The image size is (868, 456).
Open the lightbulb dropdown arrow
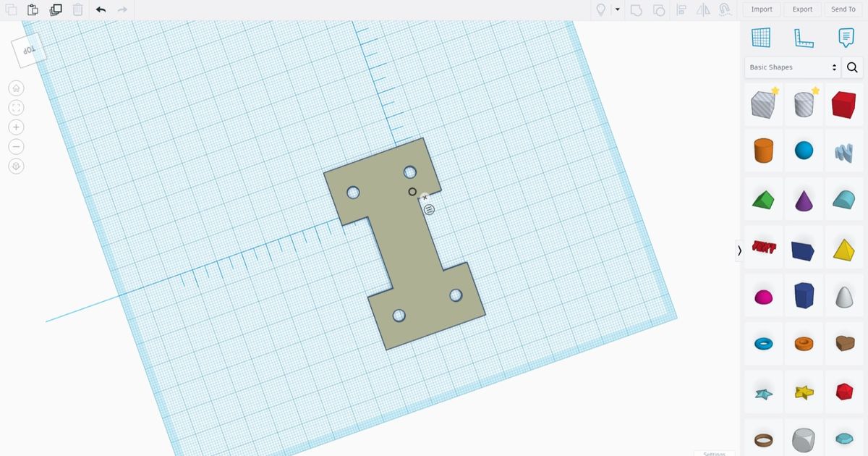coord(618,10)
